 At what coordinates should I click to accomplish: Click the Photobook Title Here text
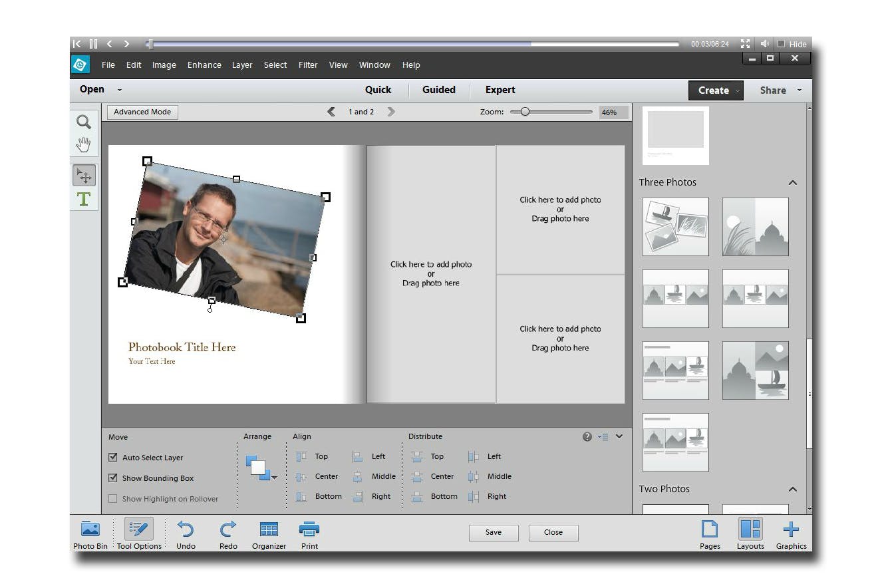pyautogui.click(x=182, y=347)
